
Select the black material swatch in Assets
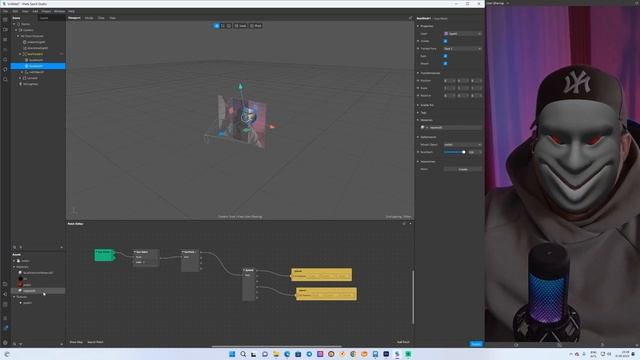(20, 279)
